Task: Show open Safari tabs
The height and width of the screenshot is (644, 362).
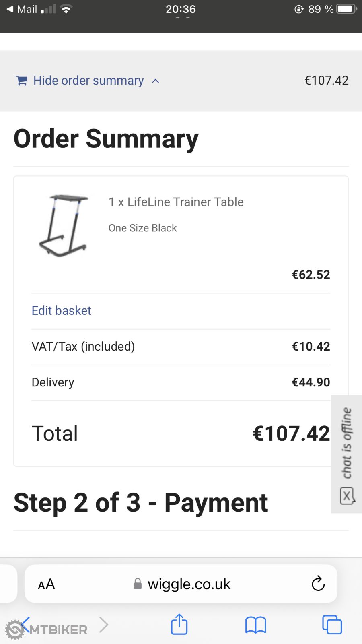Action: click(x=332, y=625)
